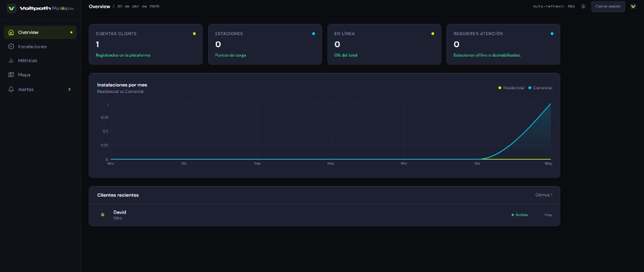This screenshot has height=272, width=644.
Task: Open the Estaciones summary card
Action: point(265,45)
